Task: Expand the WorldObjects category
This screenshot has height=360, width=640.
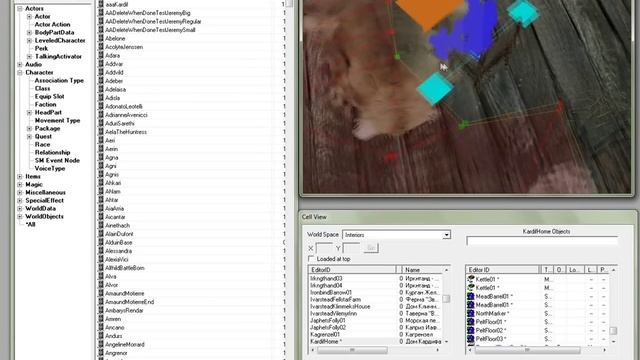Action: (20, 217)
